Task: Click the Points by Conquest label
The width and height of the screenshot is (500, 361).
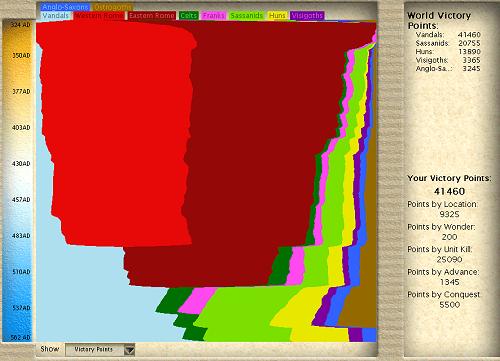Action: [444, 295]
